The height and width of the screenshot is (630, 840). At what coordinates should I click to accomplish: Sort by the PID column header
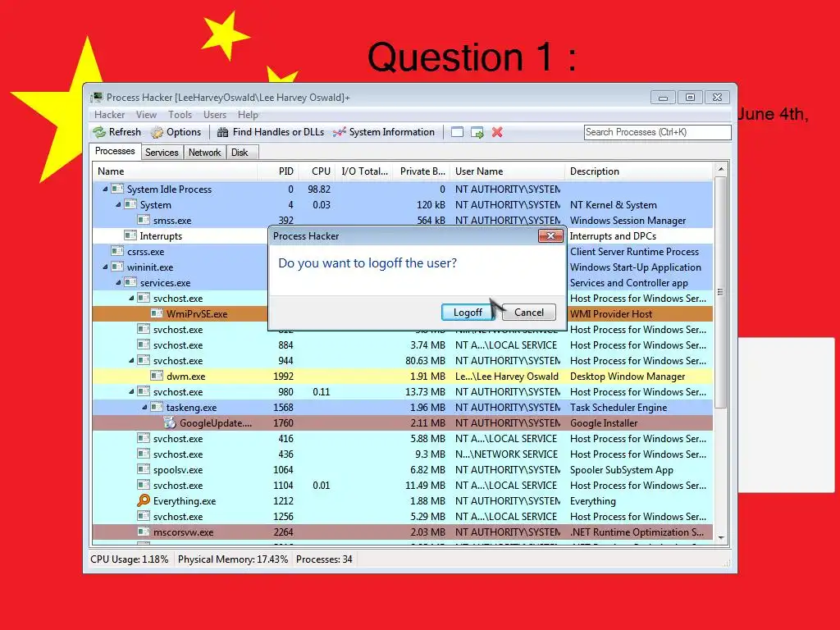click(x=278, y=171)
